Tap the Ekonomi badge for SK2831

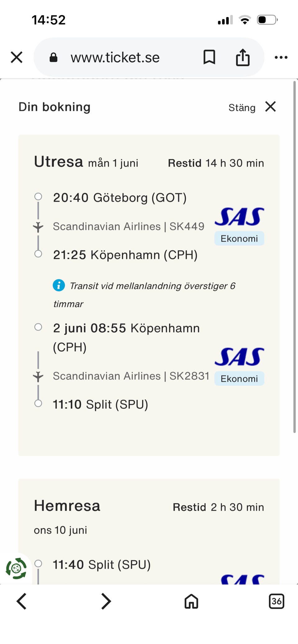click(x=239, y=379)
